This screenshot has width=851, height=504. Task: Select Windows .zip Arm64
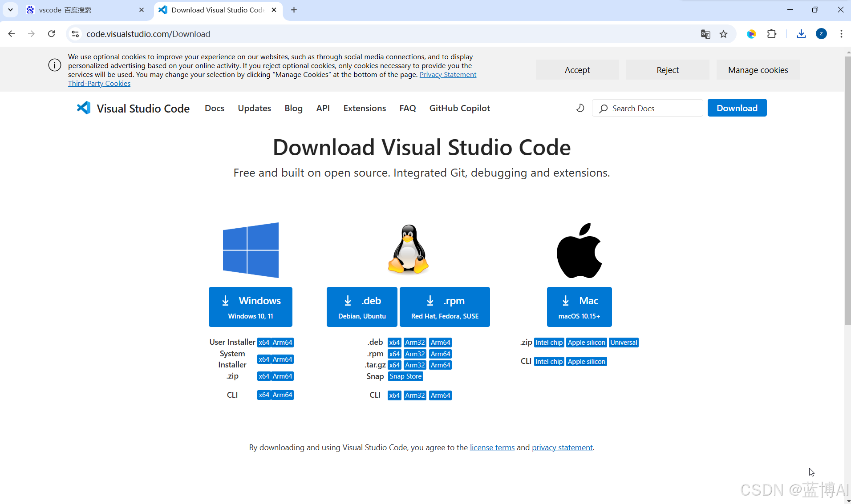click(x=282, y=376)
